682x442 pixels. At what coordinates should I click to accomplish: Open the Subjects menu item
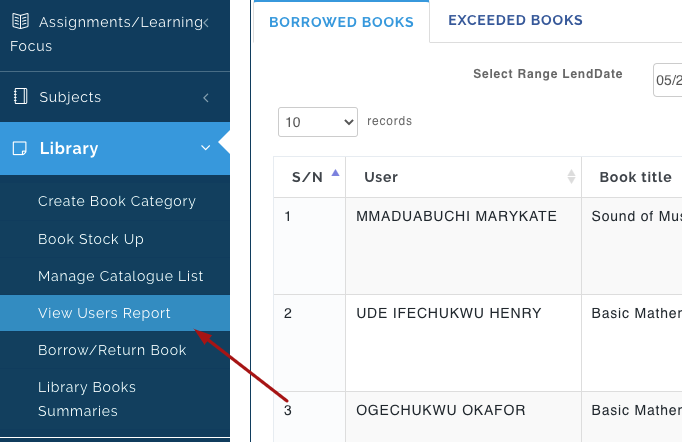115,97
